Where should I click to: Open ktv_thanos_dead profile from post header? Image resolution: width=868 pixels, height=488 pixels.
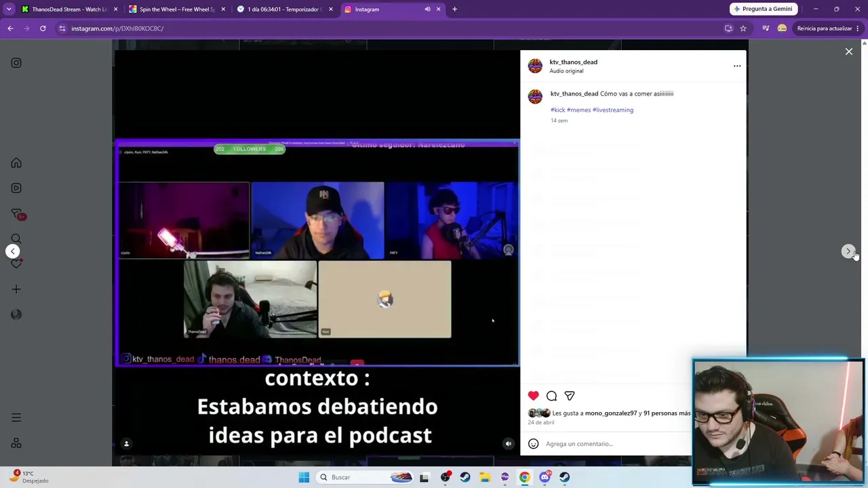click(x=573, y=62)
